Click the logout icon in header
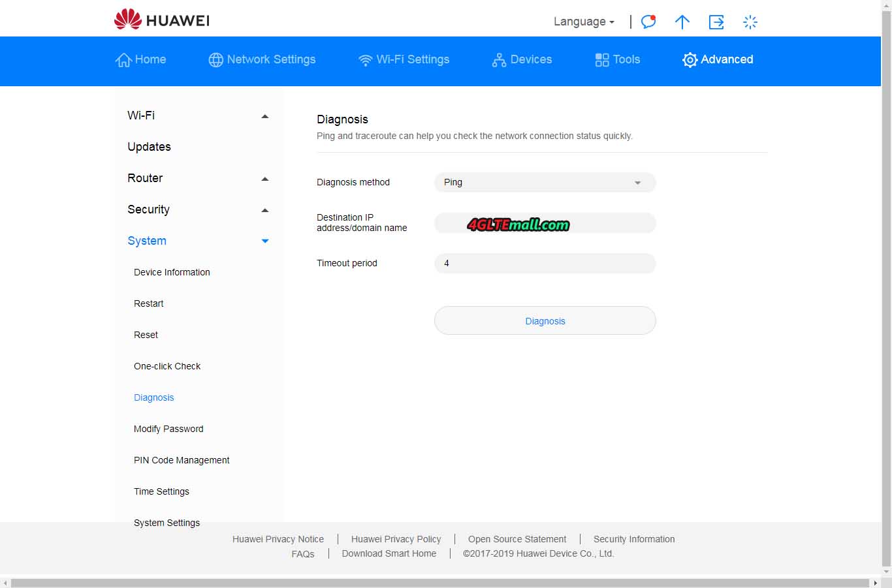892x588 pixels. pyautogui.click(x=716, y=22)
